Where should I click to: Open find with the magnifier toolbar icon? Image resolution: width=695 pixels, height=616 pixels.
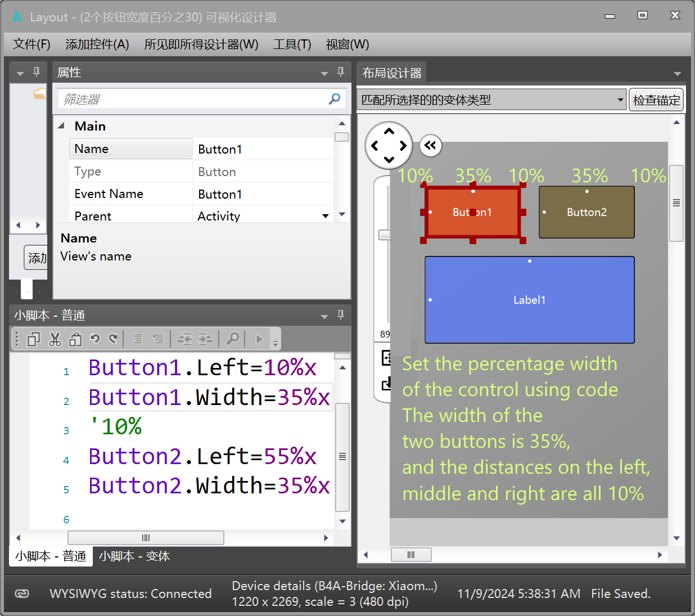232,339
